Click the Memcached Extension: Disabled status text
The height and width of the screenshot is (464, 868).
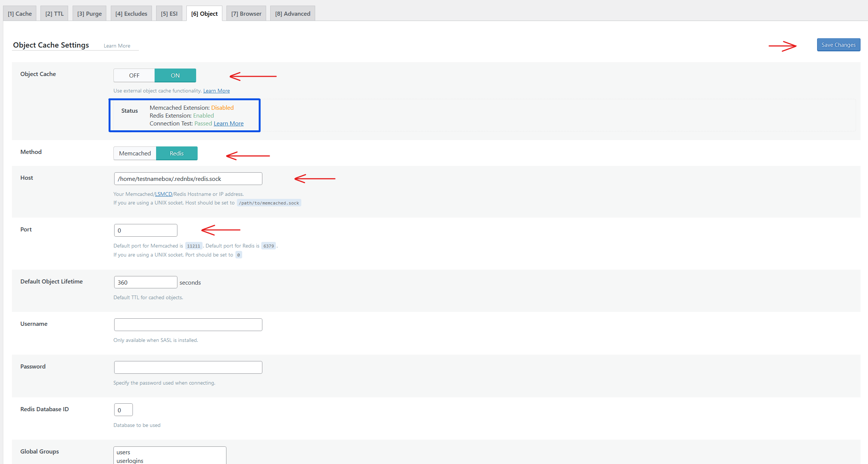coord(192,108)
